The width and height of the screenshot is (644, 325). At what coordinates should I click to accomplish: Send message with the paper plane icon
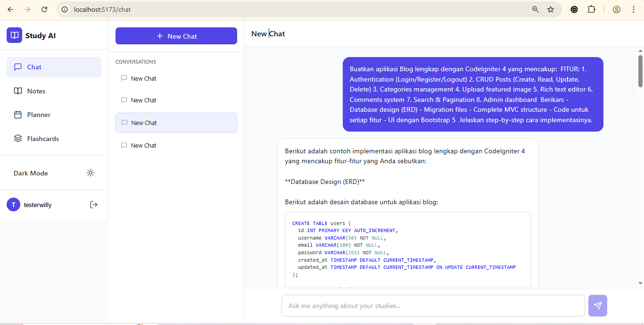(x=597, y=305)
